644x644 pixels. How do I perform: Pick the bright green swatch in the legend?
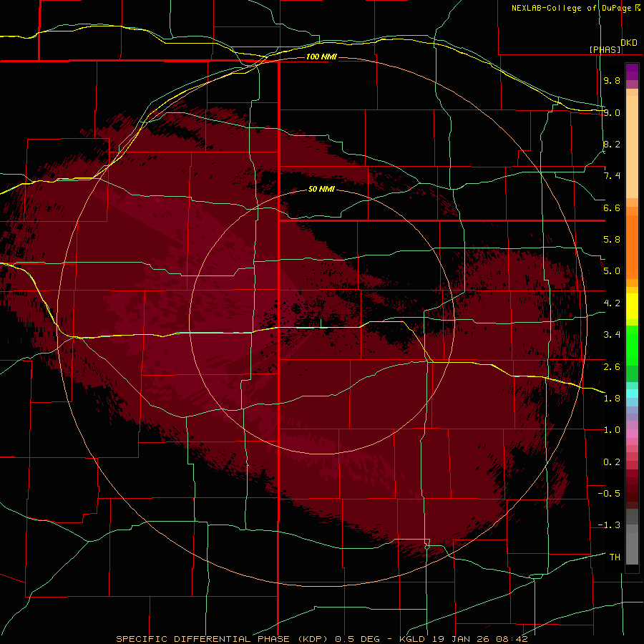632,345
